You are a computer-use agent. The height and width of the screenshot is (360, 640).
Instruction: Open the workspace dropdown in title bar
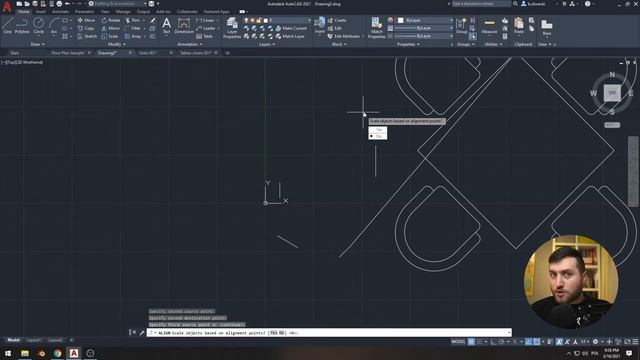pos(118,4)
